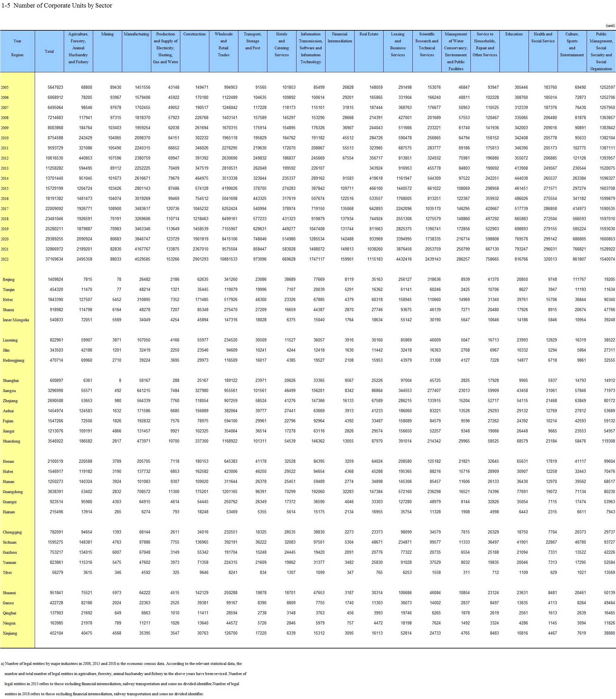The width and height of the screenshot is (616, 699).
Task: Click the '1-5 Number of Corporate Units by Sector' title
Action: click(x=57, y=5)
